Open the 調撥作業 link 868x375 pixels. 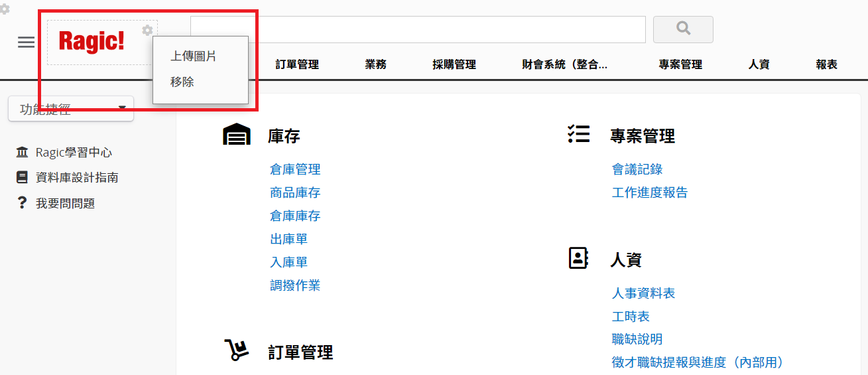click(x=295, y=285)
